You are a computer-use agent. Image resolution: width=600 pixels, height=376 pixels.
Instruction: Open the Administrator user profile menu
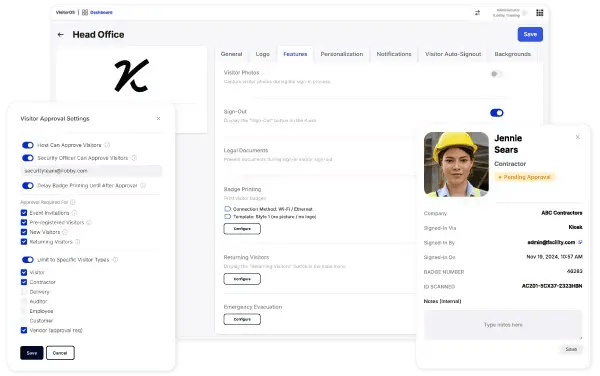510,13
